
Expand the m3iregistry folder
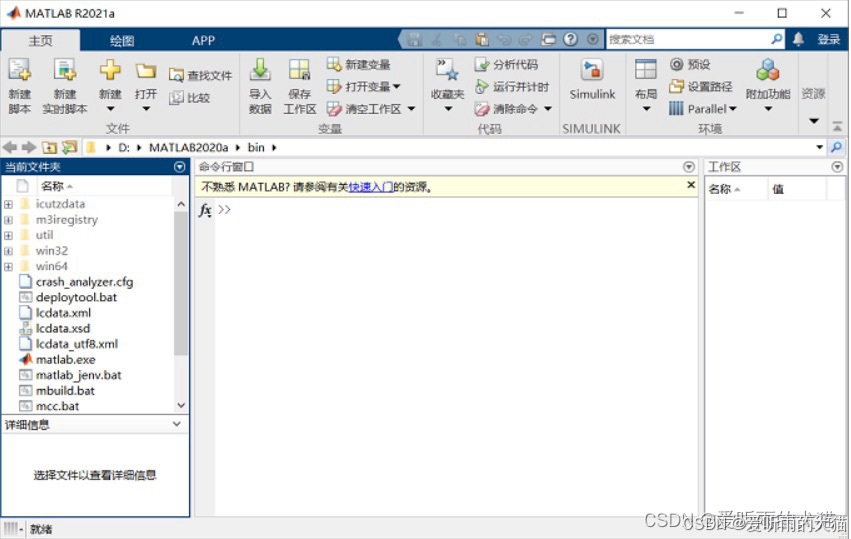coord(8,220)
